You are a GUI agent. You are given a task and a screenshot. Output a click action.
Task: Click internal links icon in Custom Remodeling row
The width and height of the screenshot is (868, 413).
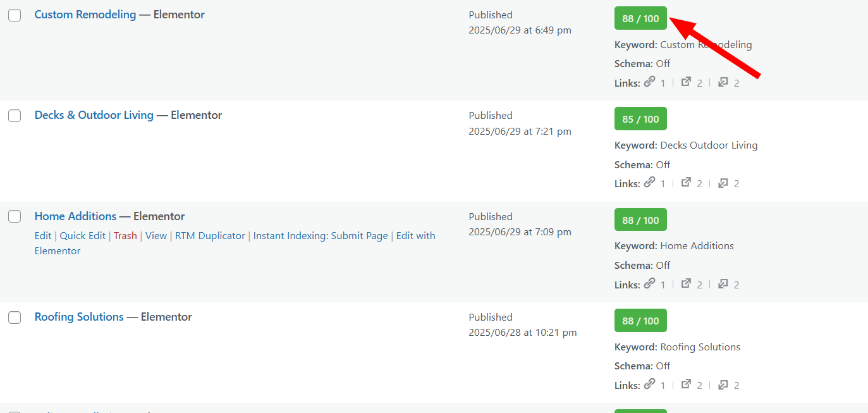click(x=649, y=82)
